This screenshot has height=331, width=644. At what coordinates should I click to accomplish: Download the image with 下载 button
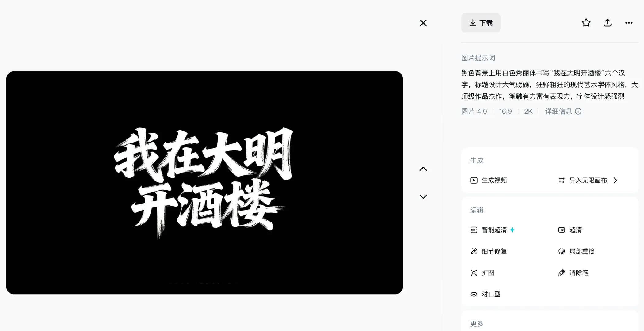click(x=481, y=23)
